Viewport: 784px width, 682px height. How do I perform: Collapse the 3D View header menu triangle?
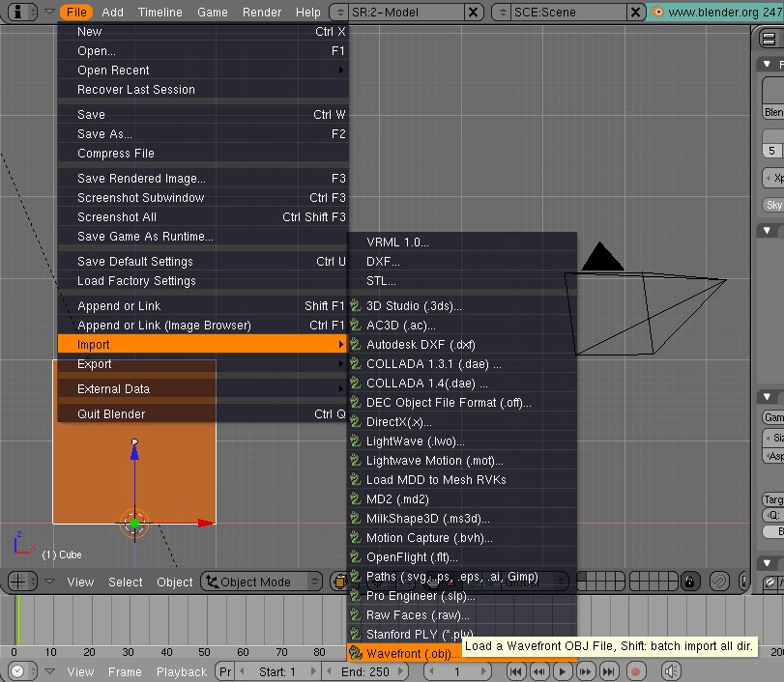click(49, 582)
